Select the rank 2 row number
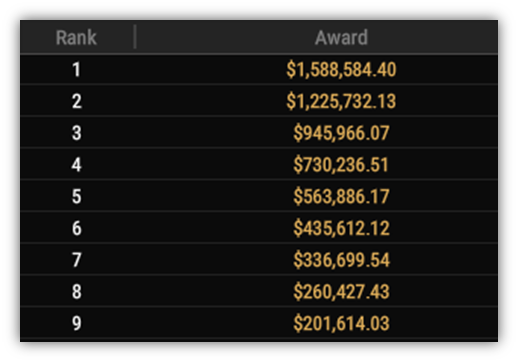The height and width of the screenshot is (362, 518). [x=77, y=101]
